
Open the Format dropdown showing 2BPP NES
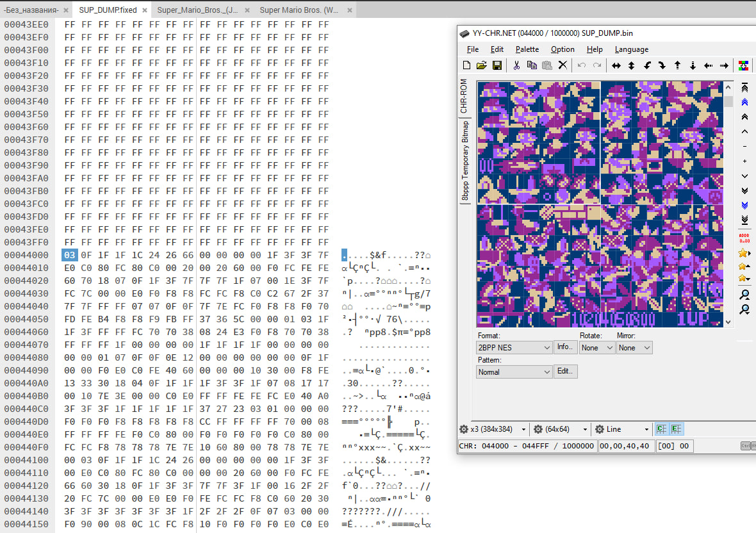click(x=514, y=347)
